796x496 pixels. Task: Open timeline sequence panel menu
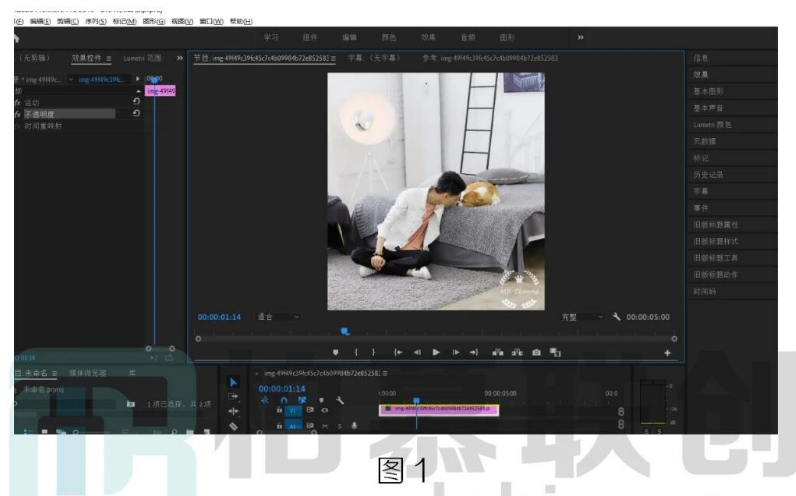[x=385, y=373]
